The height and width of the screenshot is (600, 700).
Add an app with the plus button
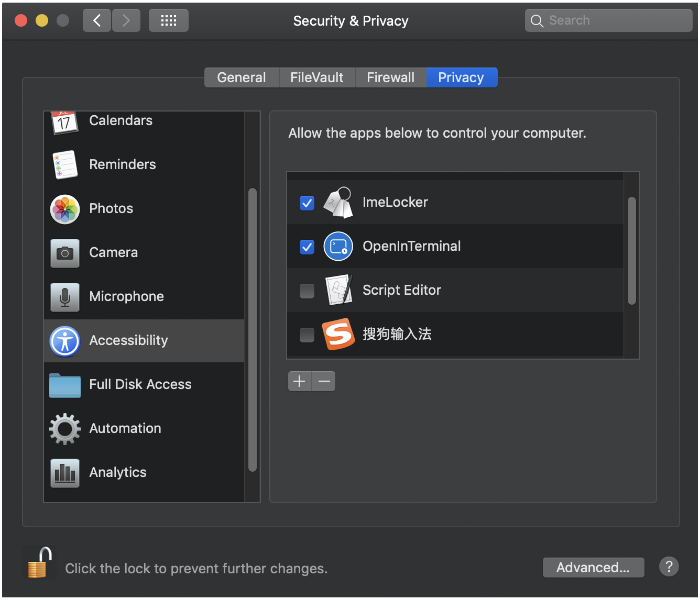tap(300, 381)
